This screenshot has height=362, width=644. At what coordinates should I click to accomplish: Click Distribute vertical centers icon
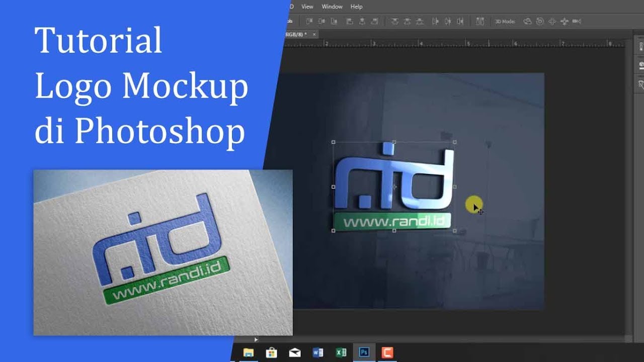point(407,21)
